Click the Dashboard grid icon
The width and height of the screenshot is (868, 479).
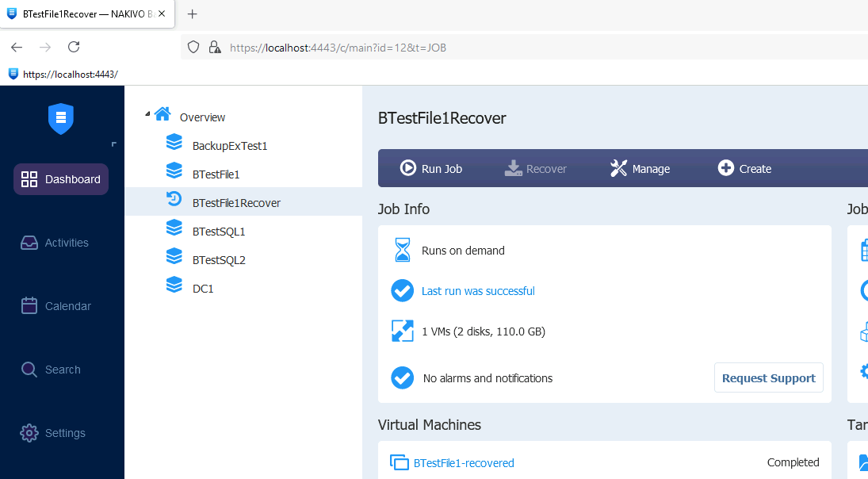[x=29, y=179]
